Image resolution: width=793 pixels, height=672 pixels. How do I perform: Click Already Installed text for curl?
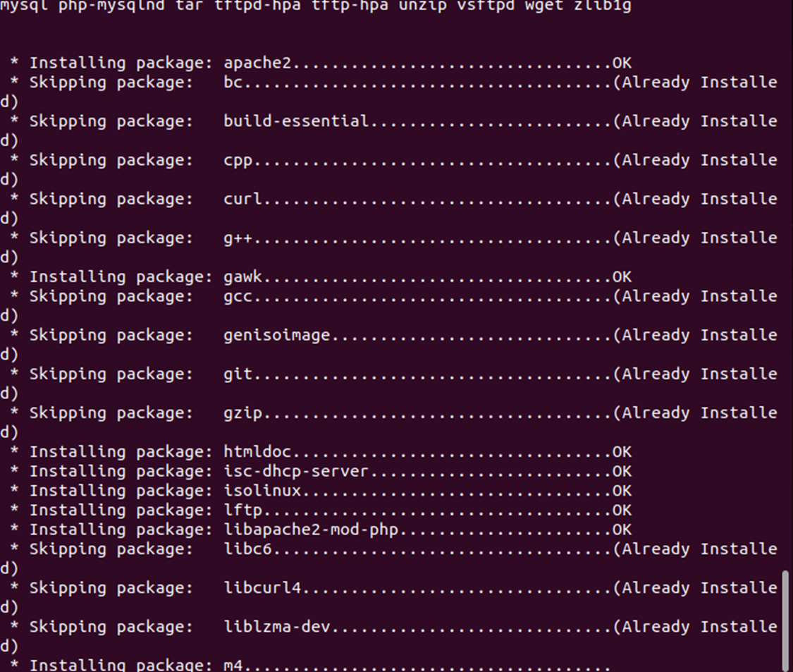695,200
